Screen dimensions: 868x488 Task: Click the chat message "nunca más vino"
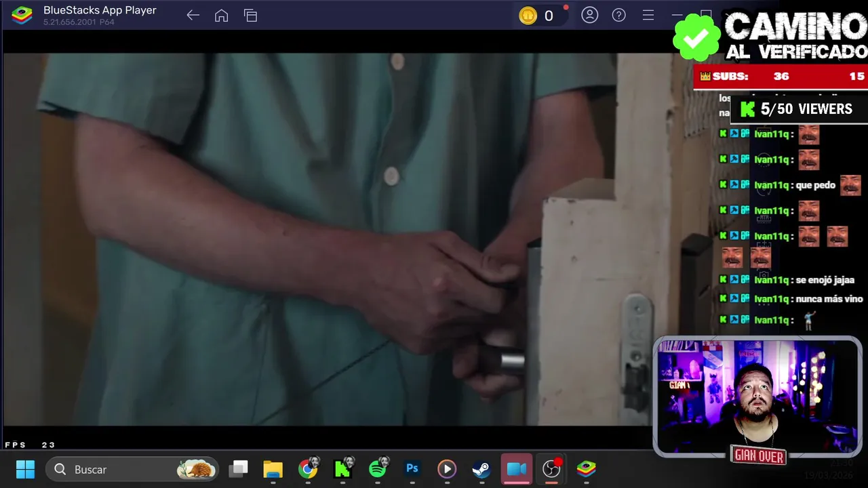pyautogui.click(x=829, y=299)
